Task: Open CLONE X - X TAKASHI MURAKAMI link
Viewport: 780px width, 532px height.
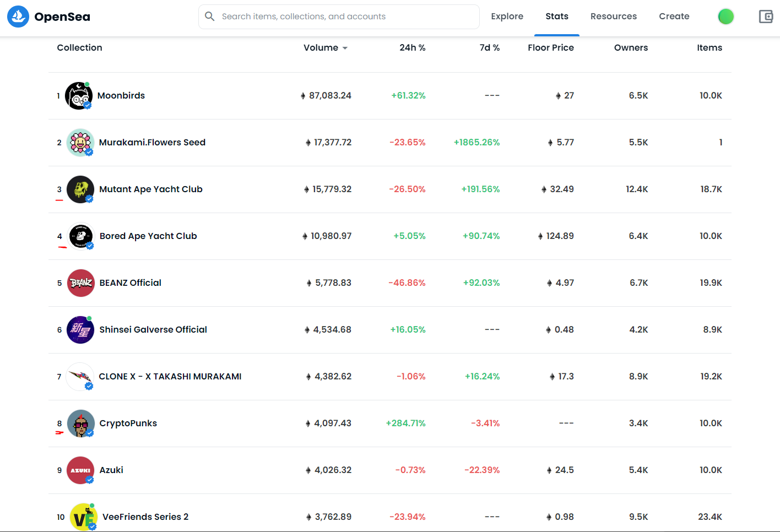Action: coord(170,377)
